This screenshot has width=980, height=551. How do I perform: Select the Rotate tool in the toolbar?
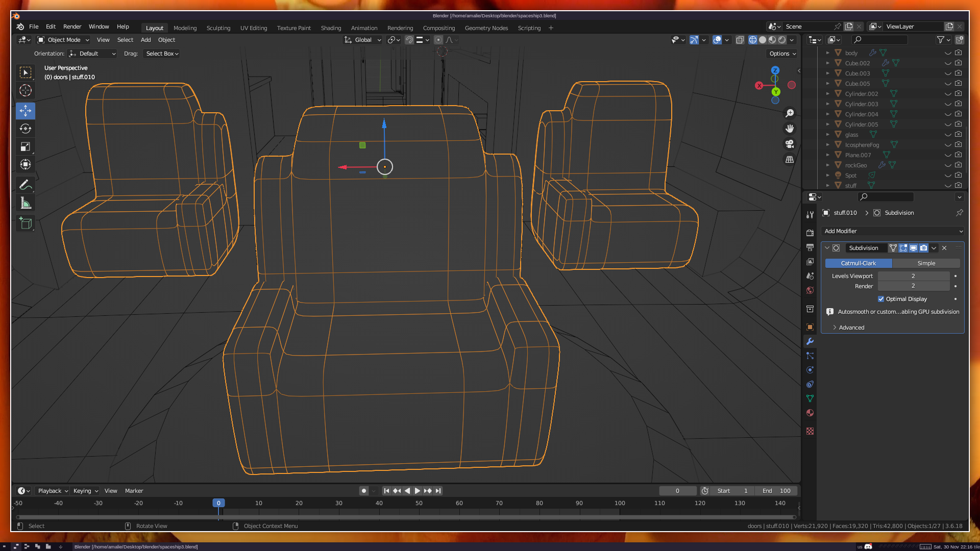coord(26,129)
